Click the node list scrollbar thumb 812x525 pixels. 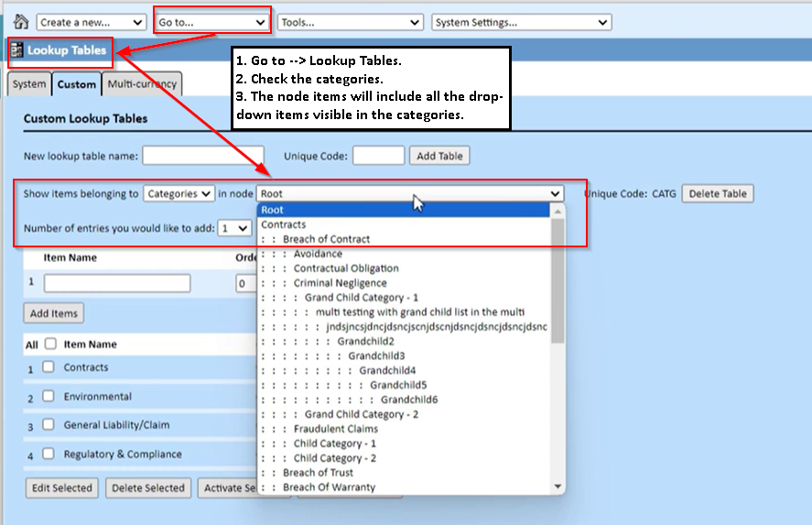[558, 280]
